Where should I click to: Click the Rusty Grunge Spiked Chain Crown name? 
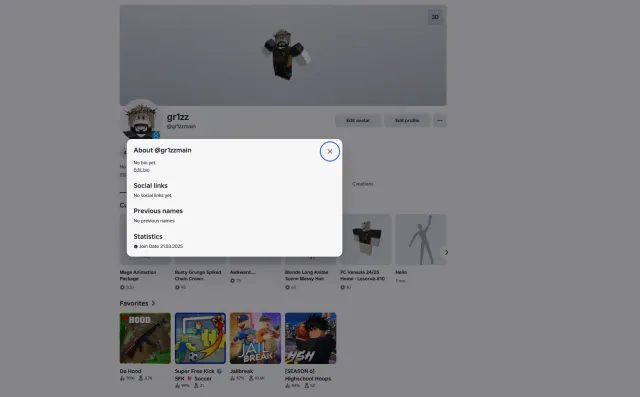(x=198, y=275)
